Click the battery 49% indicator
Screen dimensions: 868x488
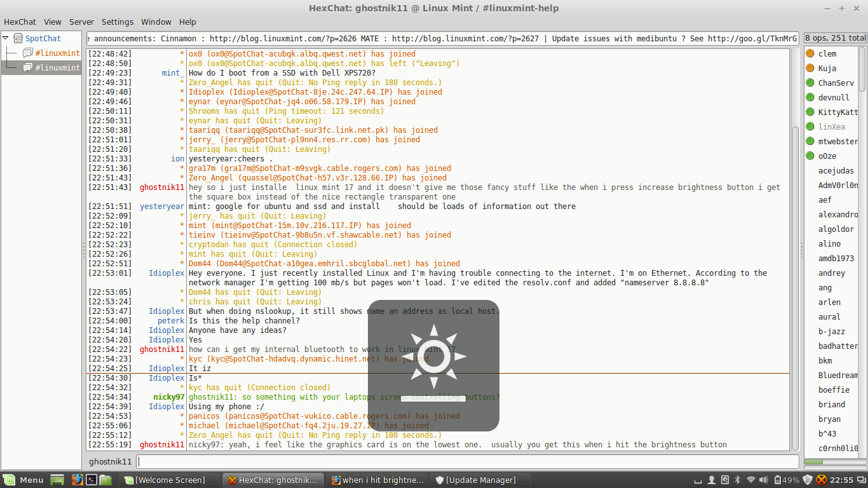[786, 480]
